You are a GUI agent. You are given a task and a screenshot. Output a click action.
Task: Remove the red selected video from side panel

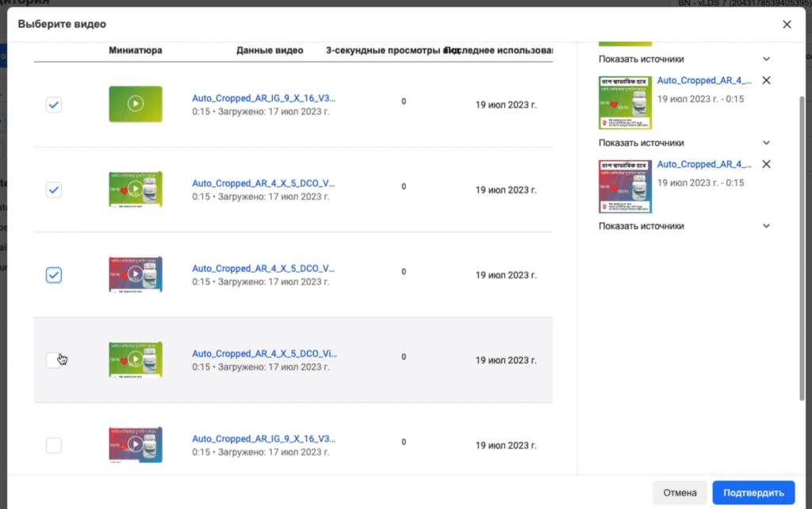click(x=766, y=164)
